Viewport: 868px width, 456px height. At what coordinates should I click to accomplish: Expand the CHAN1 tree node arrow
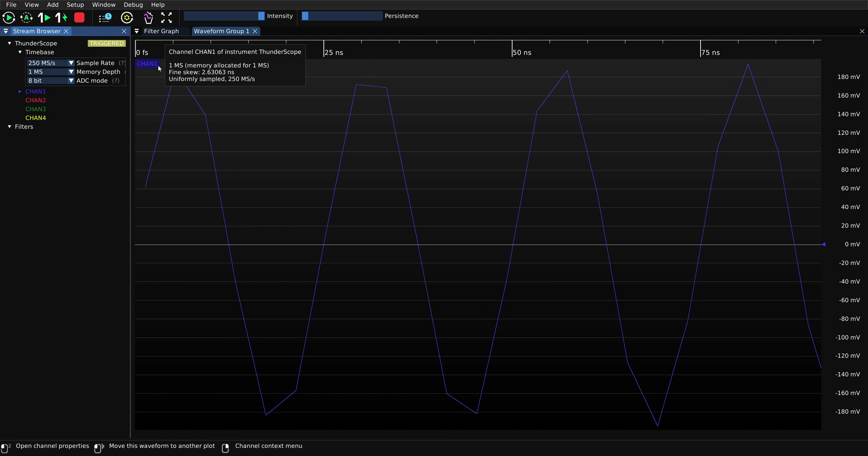click(x=20, y=91)
